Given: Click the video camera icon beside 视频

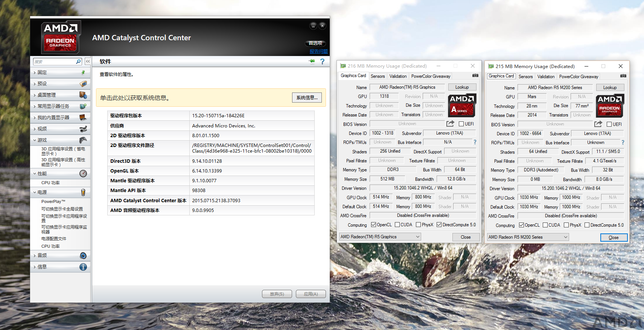Looking at the screenshot, I should [83, 129].
